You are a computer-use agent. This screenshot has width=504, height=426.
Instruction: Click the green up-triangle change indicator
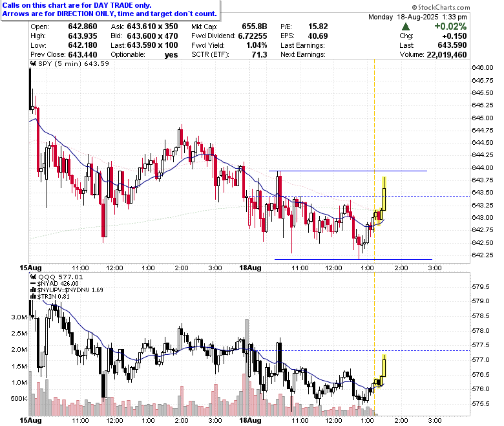(406, 27)
